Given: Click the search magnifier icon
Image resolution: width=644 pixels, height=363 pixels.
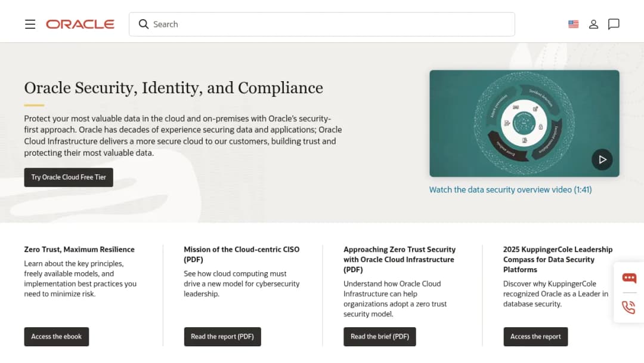Looking at the screenshot, I should point(143,24).
